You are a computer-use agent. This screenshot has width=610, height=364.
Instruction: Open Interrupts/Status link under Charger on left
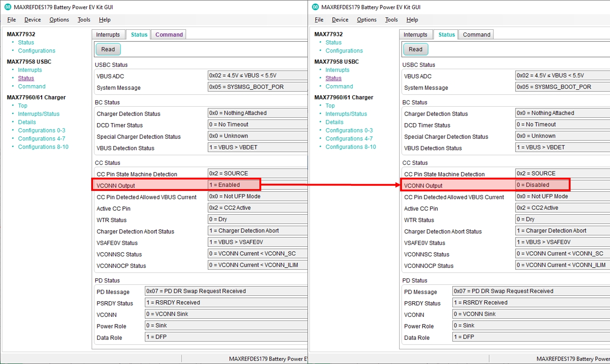point(38,114)
